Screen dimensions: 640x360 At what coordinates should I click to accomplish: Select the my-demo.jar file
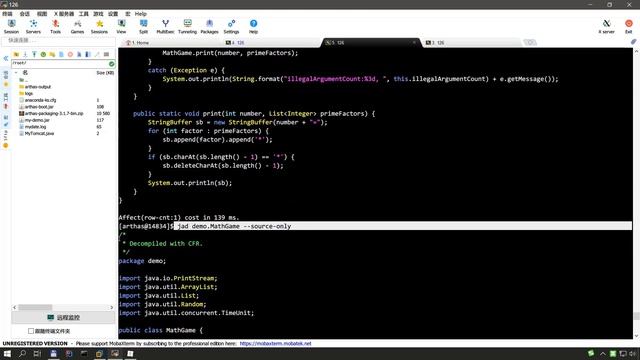click(37, 120)
